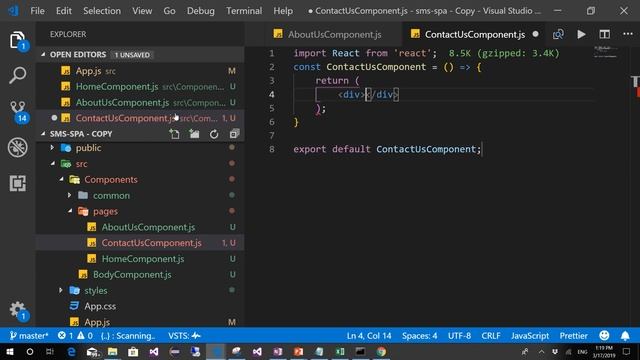640x360 pixels.
Task: Click the errors and warnings count in status bar
Action: 75,336
